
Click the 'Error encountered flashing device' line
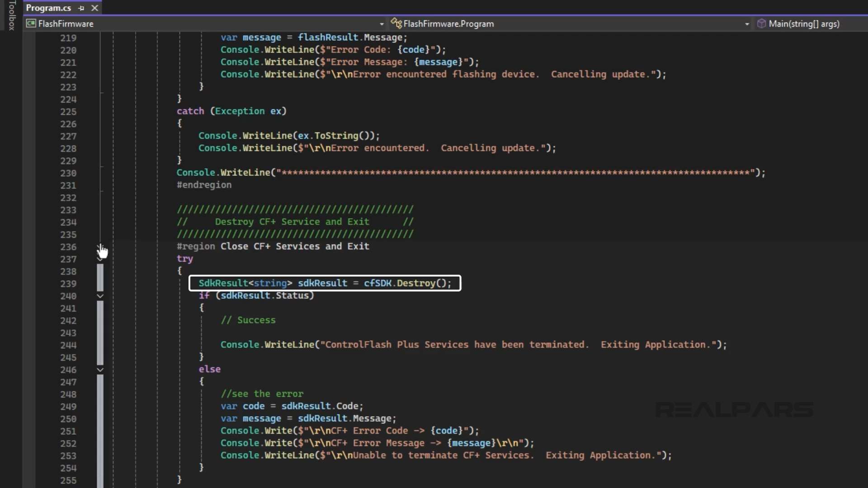coord(443,74)
